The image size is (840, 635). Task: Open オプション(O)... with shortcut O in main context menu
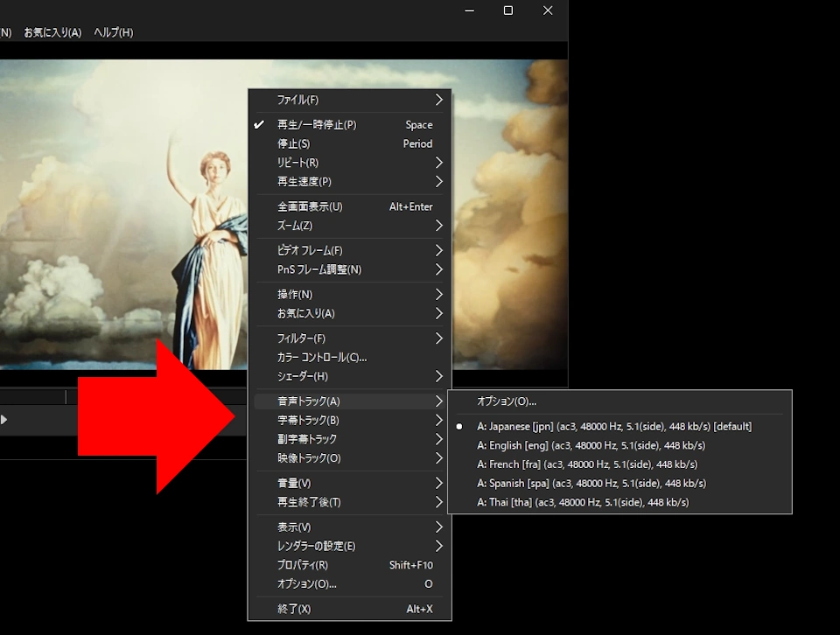point(350,584)
